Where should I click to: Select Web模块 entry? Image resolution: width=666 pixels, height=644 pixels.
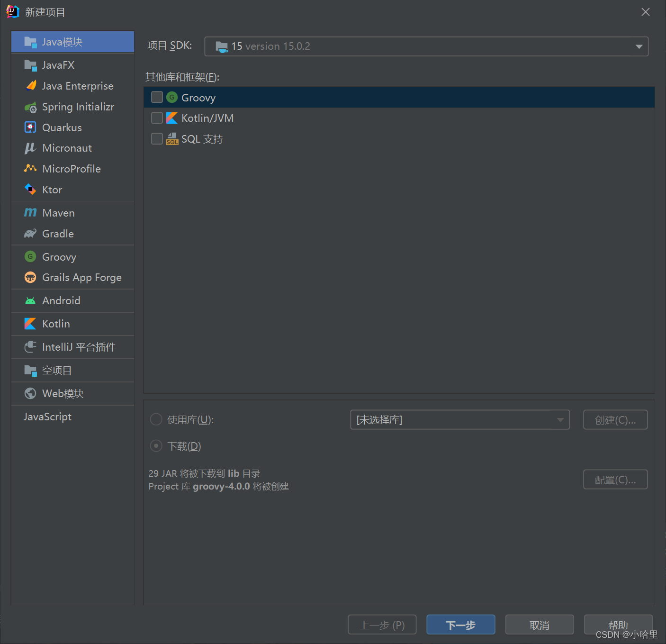point(72,393)
